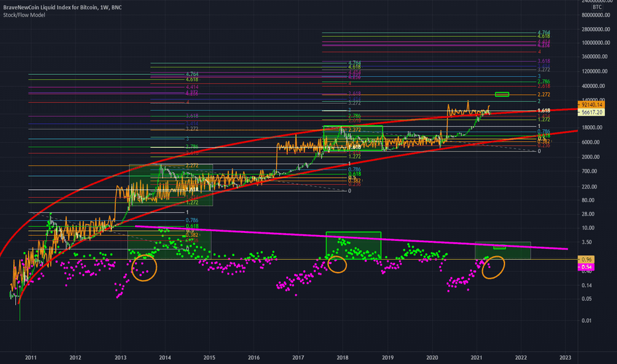Image resolution: width=617 pixels, height=364 pixels.
Task: Click the 2012 label on the time axis
Action: 75,357
